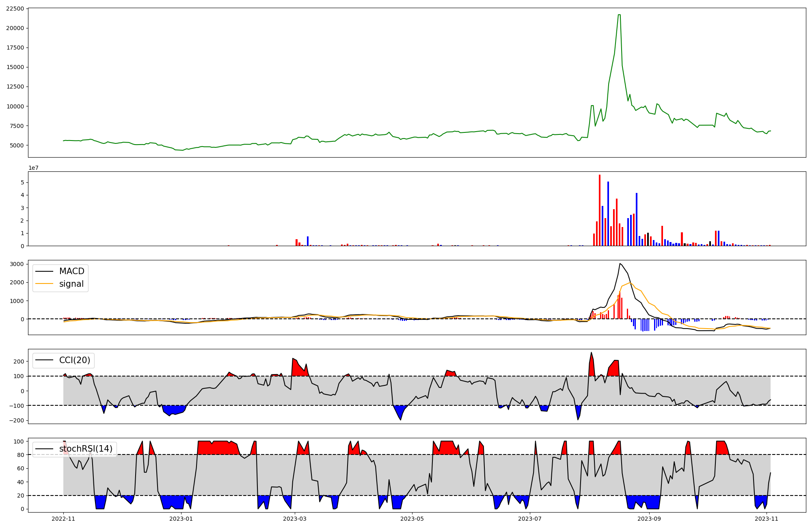Select the 2023-09 date tick label
This screenshot has height=528, width=812.
pyautogui.click(x=650, y=519)
